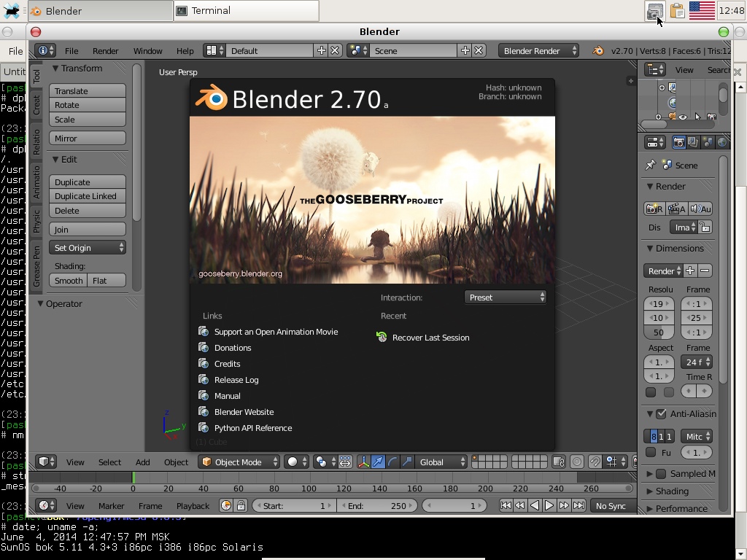The width and height of the screenshot is (747, 560).
Task: Enable Full Sample Fu checkbox
Action: click(651, 452)
